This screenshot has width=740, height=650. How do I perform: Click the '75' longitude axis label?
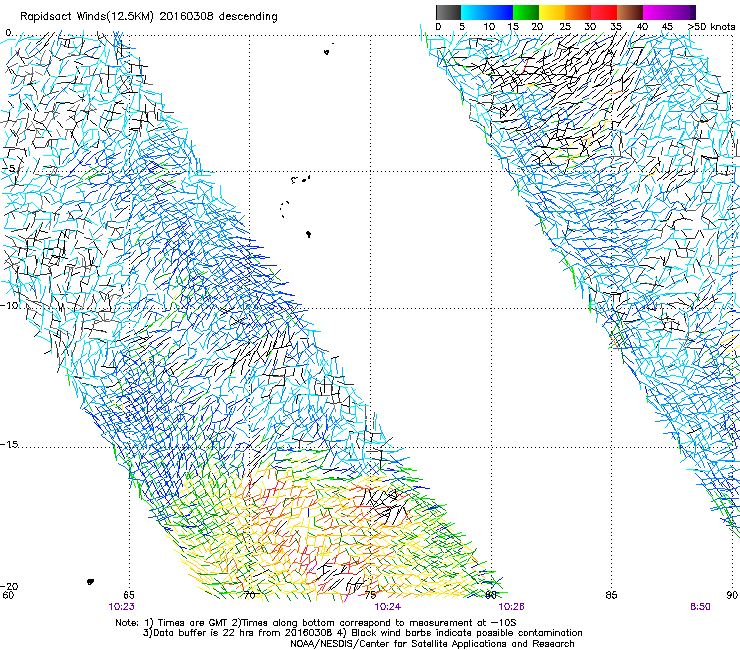point(370,595)
